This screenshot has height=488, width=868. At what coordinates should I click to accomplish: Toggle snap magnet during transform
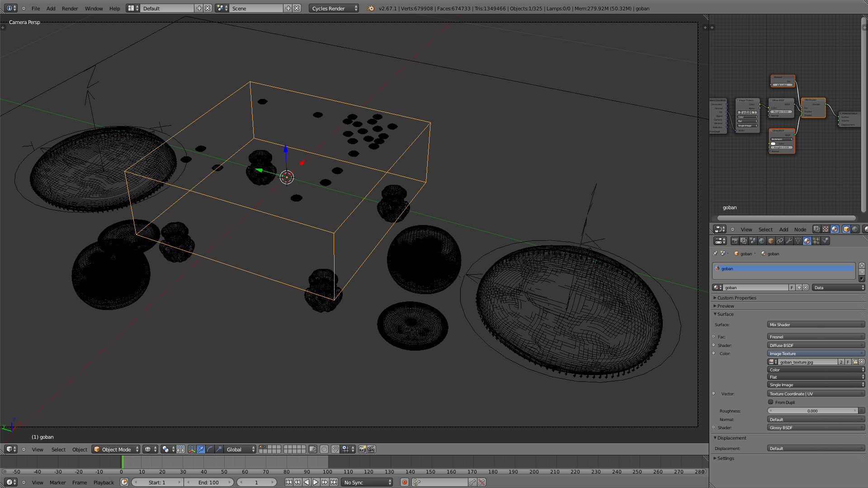(x=335, y=449)
